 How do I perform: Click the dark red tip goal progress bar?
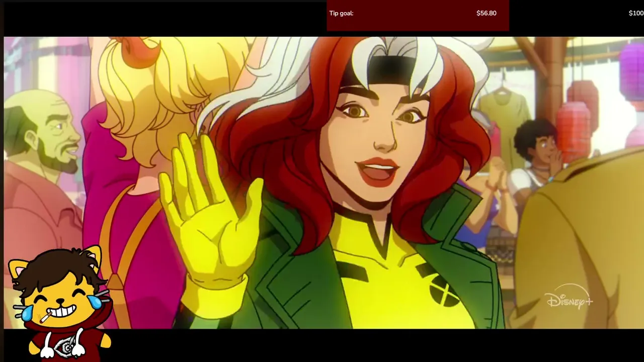[418, 15]
